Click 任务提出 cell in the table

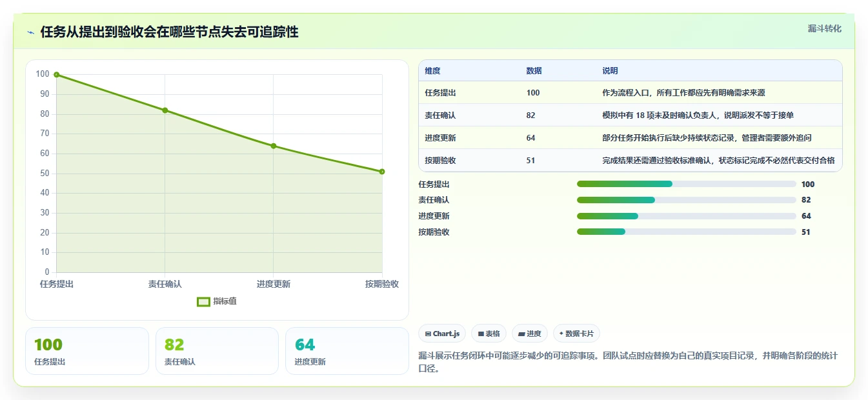point(441,93)
